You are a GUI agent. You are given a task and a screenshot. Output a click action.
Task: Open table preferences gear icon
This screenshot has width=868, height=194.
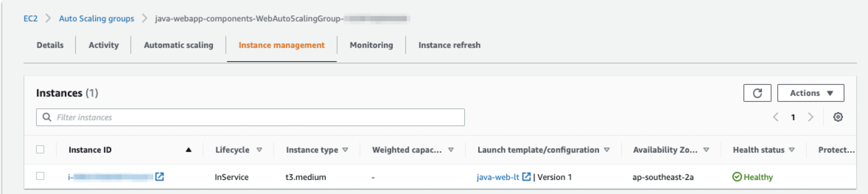point(838,117)
